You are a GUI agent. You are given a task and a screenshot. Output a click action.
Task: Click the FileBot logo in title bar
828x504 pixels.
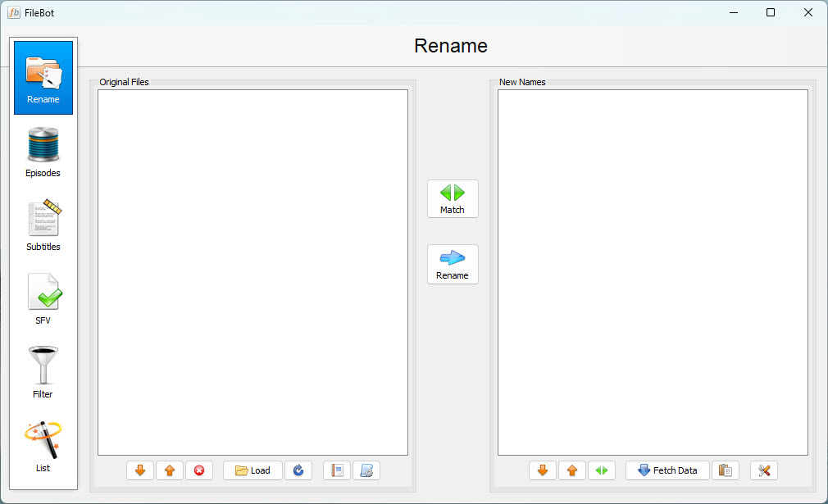14,12
